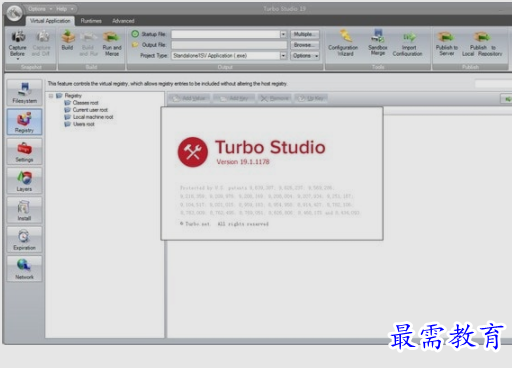This screenshot has height=368, width=512.
Task: Click the Output File input field
Action: point(229,45)
